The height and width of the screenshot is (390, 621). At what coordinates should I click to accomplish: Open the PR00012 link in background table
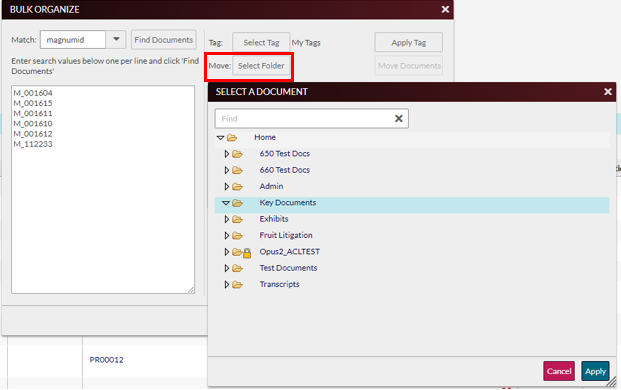point(106,360)
